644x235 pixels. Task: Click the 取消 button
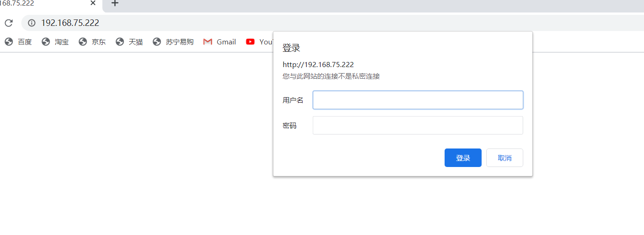504,158
